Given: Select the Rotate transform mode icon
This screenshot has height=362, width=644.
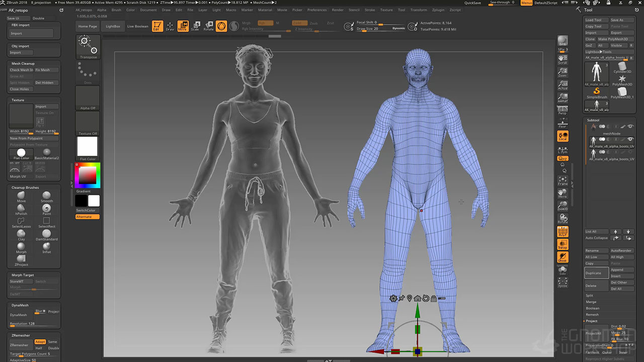Looking at the screenshot, I should point(208,26).
